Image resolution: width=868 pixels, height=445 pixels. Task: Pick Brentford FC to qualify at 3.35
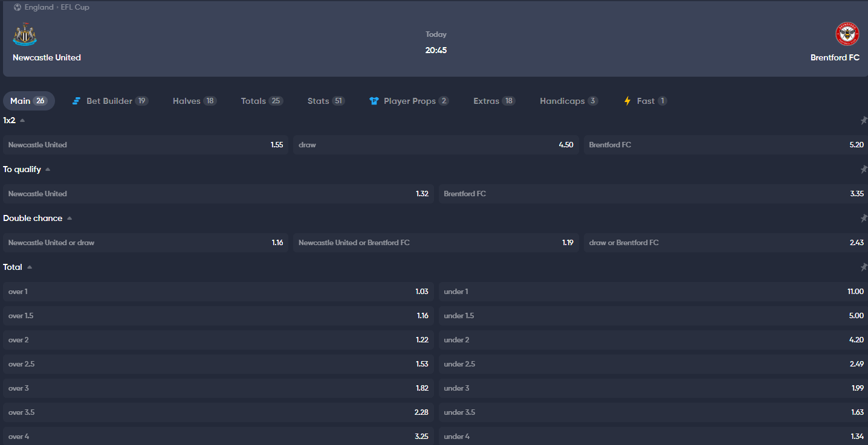point(653,194)
